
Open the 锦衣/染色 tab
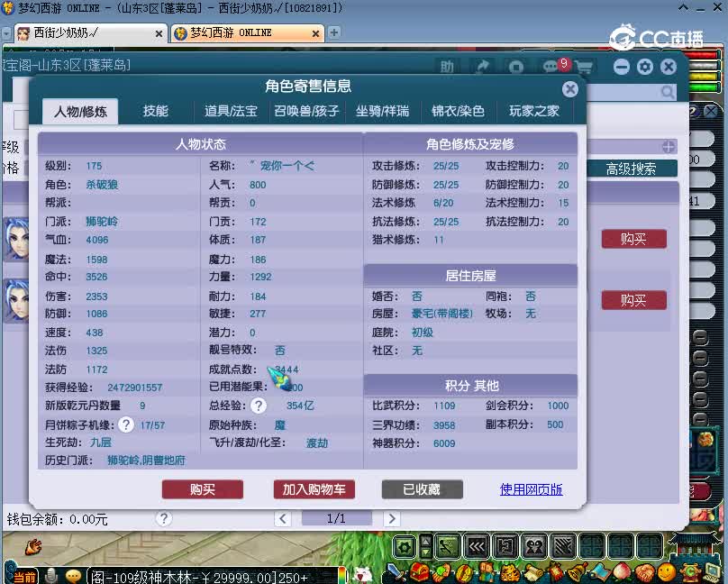click(x=458, y=111)
